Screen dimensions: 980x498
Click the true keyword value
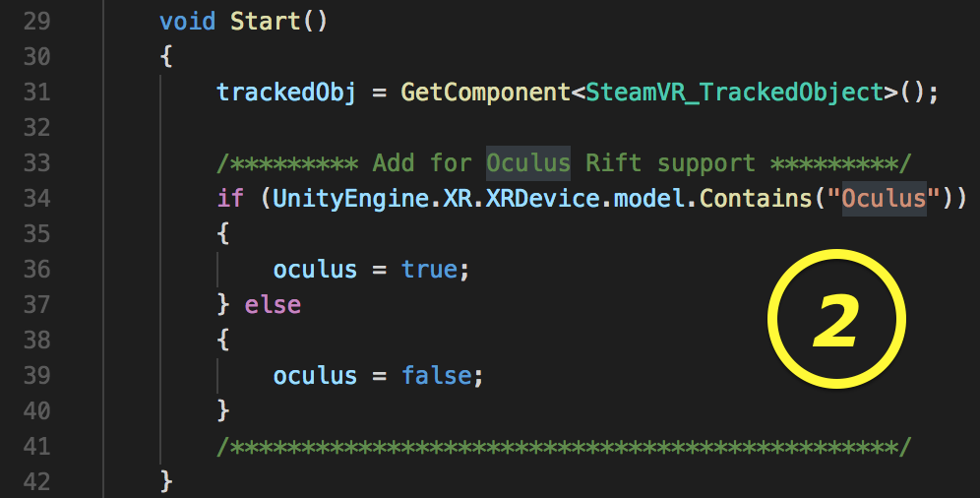[429, 269]
